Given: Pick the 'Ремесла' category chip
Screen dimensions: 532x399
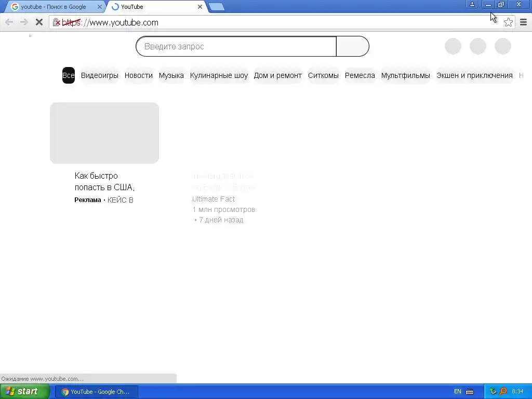Looking at the screenshot, I should coord(360,75).
